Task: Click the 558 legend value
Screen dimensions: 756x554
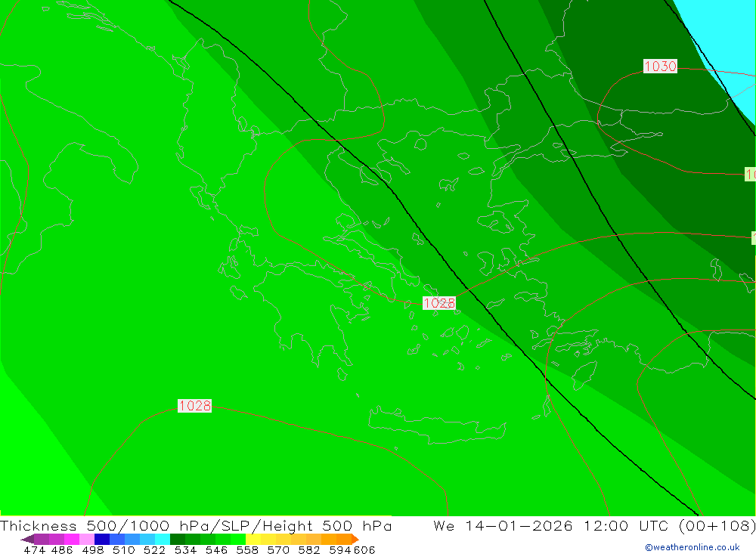Action: (247, 549)
